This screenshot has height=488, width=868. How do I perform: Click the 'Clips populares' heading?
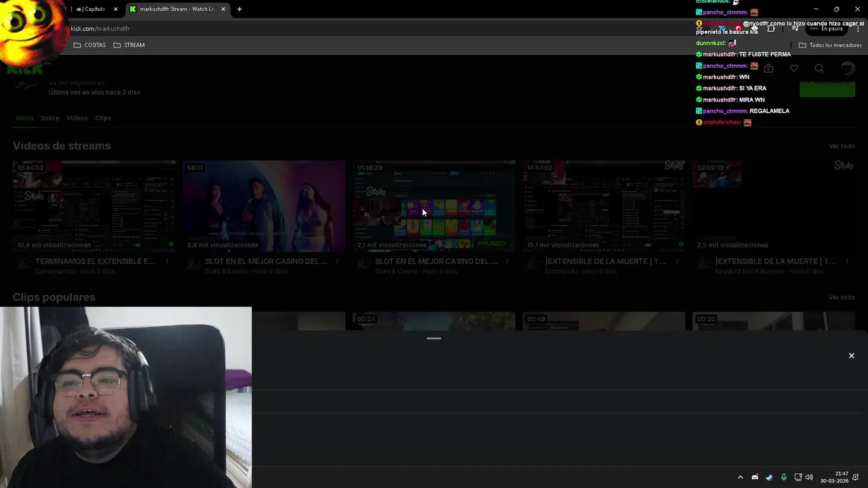point(54,298)
